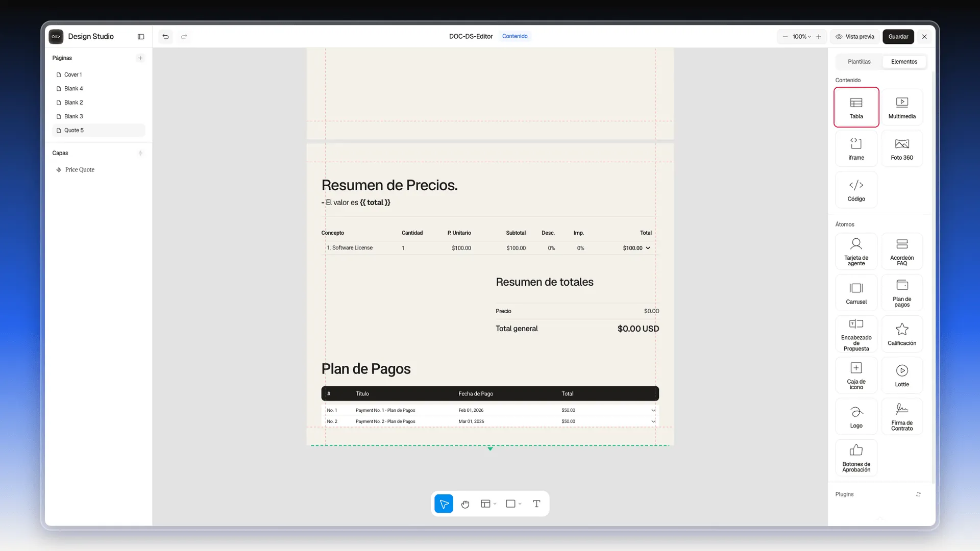
Task: Add the Encabezado de Propuesta atom
Action: click(856, 334)
